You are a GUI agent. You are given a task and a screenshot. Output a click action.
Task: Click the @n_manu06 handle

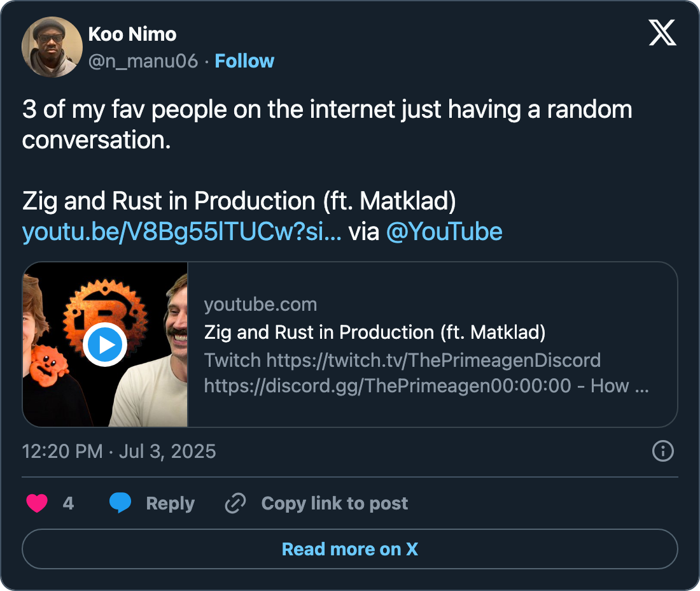(143, 61)
